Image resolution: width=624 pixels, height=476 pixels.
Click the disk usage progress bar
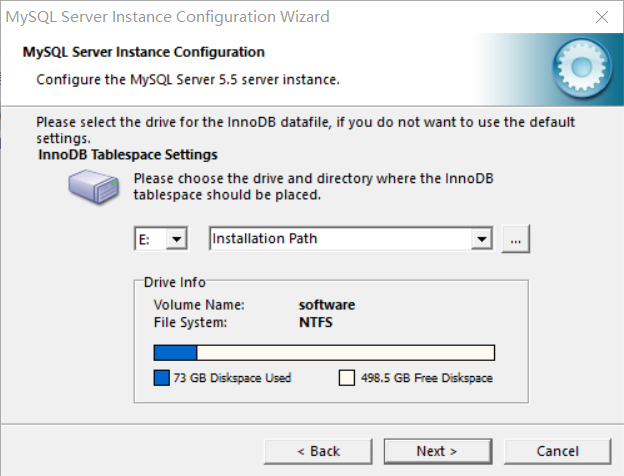(x=324, y=353)
